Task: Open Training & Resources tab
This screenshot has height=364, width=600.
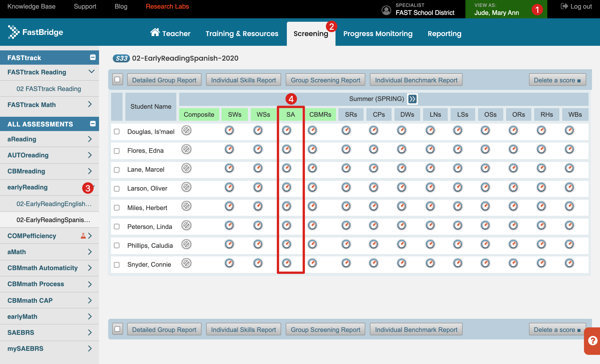Action: pyautogui.click(x=242, y=33)
